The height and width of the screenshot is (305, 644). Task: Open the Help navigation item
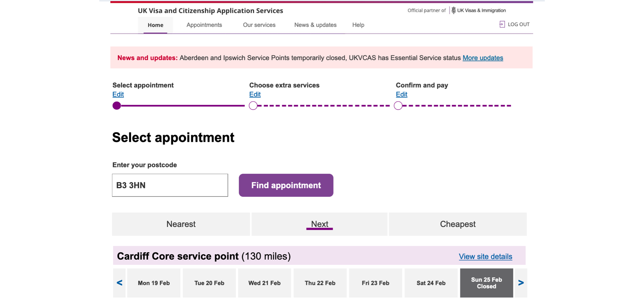coord(358,25)
